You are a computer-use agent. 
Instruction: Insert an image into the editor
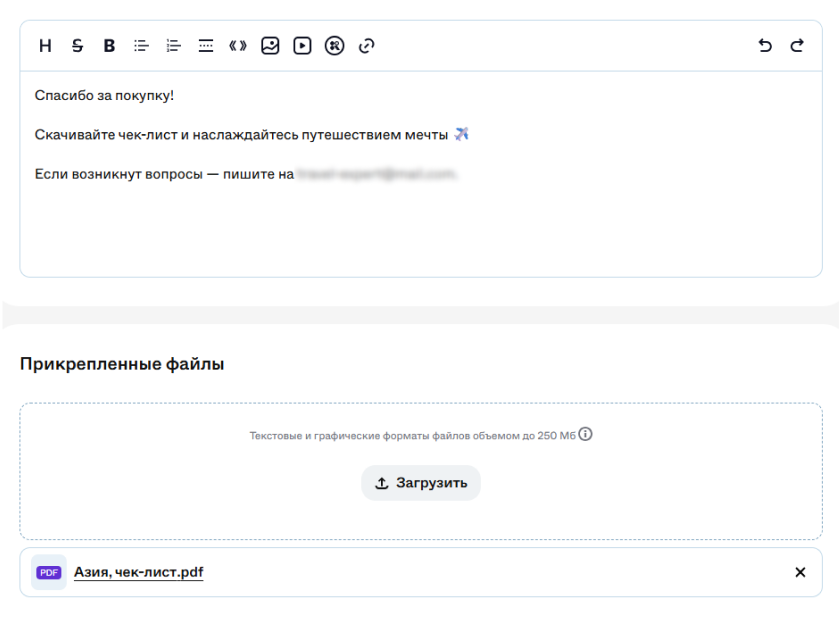point(270,46)
